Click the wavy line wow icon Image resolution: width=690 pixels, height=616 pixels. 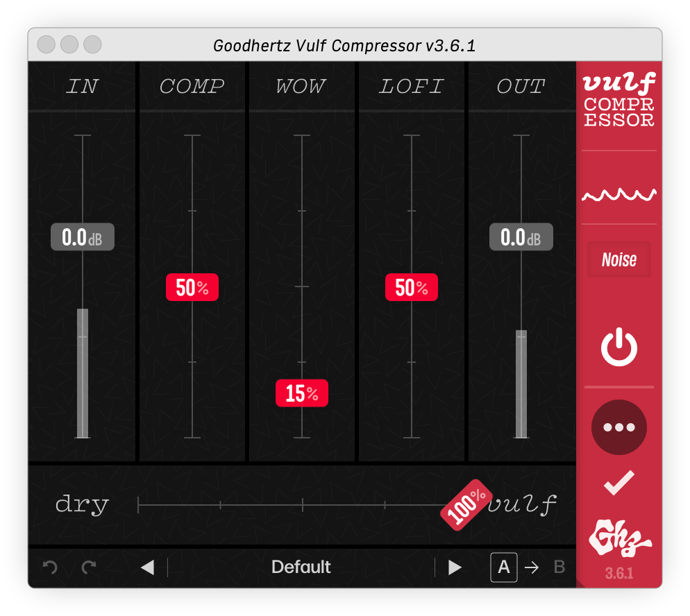619,194
